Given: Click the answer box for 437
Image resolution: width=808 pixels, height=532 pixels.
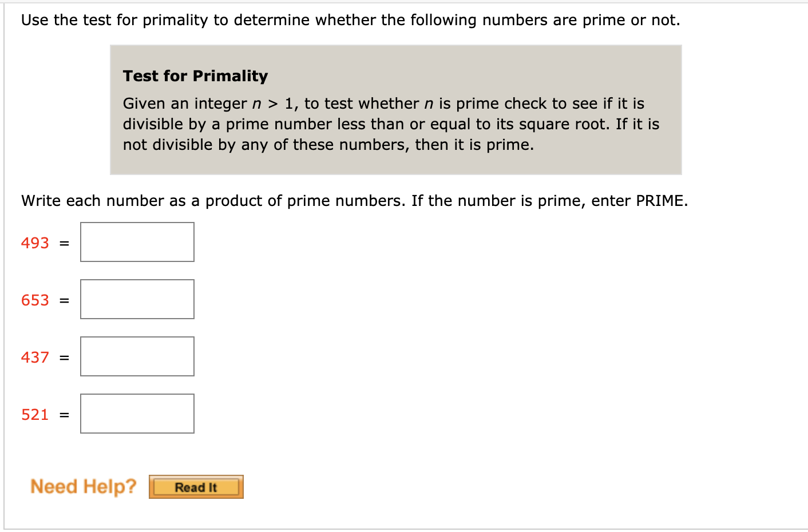Looking at the screenshot, I should click(x=137, y=356).
